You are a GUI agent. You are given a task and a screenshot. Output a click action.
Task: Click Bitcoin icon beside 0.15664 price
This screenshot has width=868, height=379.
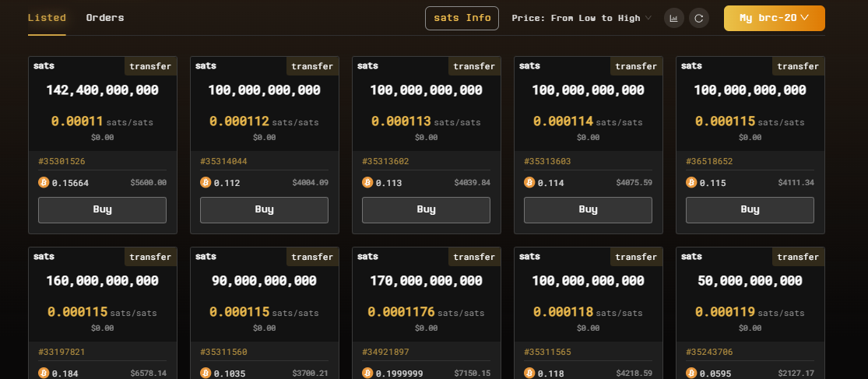click(44, 183)
